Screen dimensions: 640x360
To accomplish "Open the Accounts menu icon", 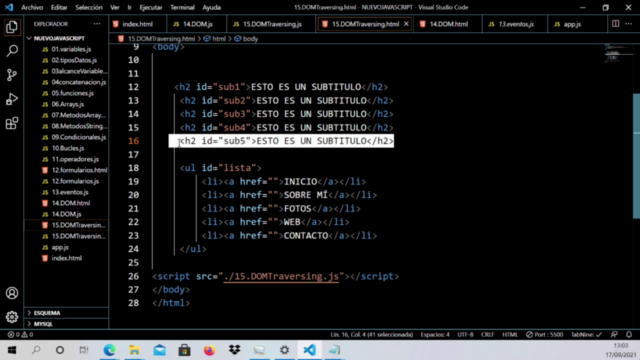I will click(12, 293).
